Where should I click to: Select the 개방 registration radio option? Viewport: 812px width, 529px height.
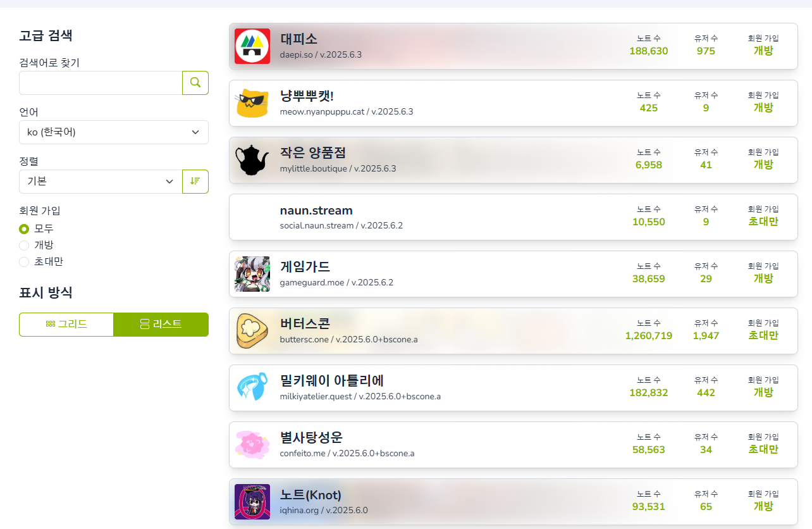(x=24, y=245)
